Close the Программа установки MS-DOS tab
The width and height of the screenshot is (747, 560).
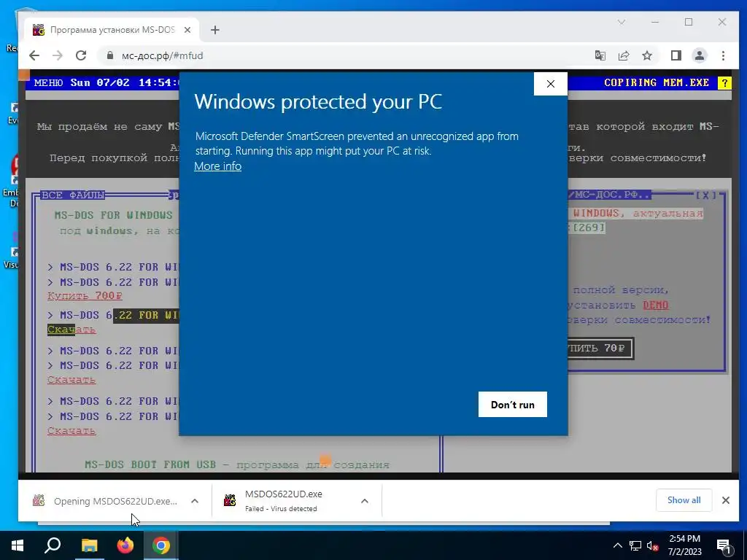pyautogui.click(x=187, y=30)
